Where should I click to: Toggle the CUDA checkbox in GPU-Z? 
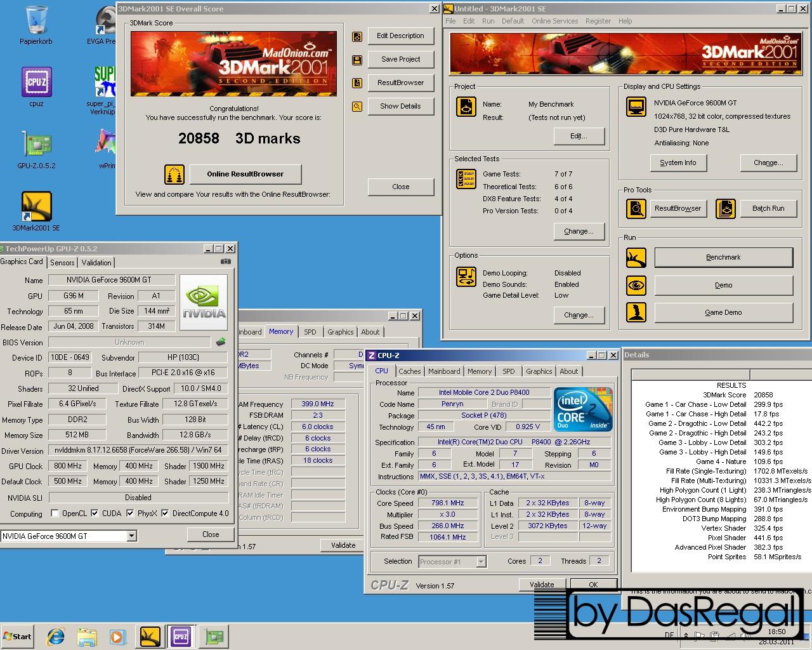[x=95, y=514]
